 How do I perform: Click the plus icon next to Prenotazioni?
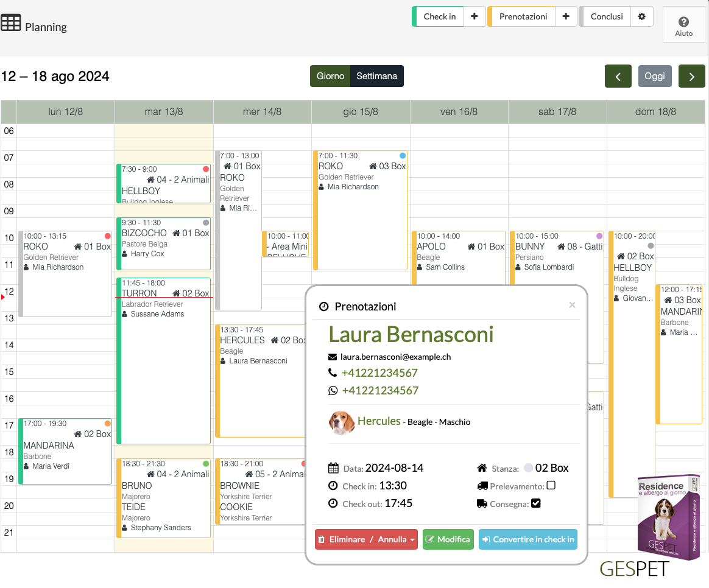566,16
